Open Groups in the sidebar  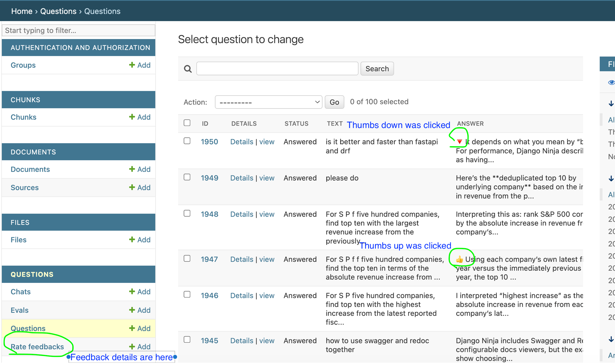pos(23,65)
